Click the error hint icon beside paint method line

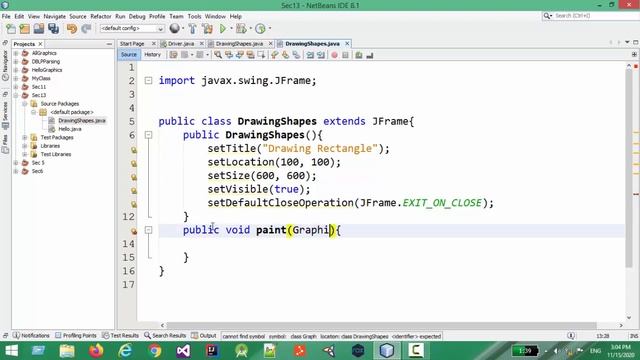(133, 231)
